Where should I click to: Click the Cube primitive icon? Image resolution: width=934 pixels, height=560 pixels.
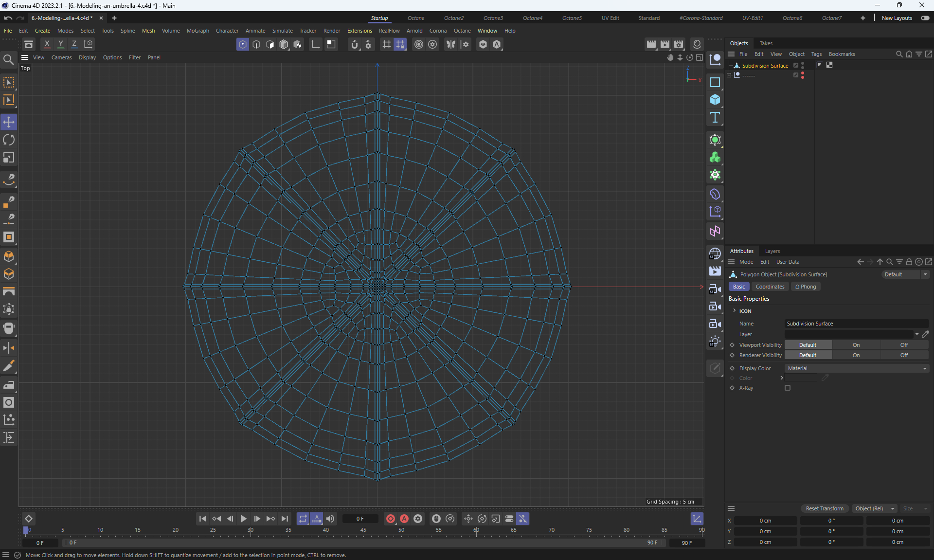[x=715, y=100]
